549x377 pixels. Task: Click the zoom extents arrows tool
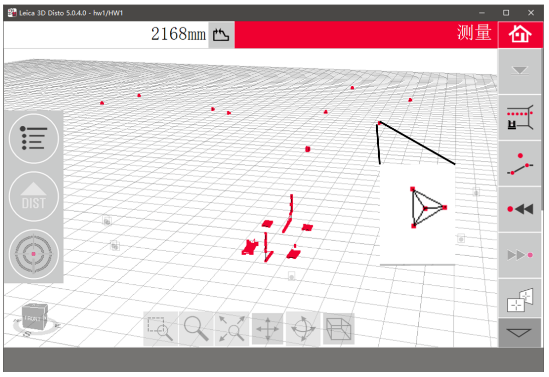click(x=232, y=329)
